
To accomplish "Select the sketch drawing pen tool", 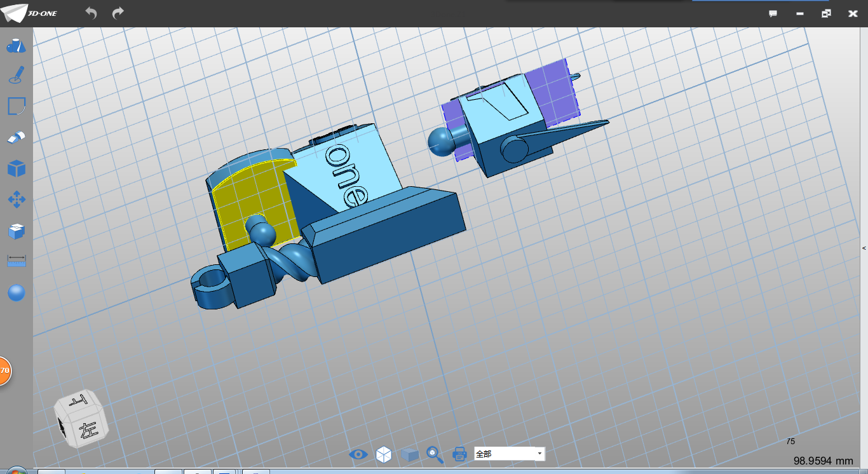I will click(x=17, y=75).
